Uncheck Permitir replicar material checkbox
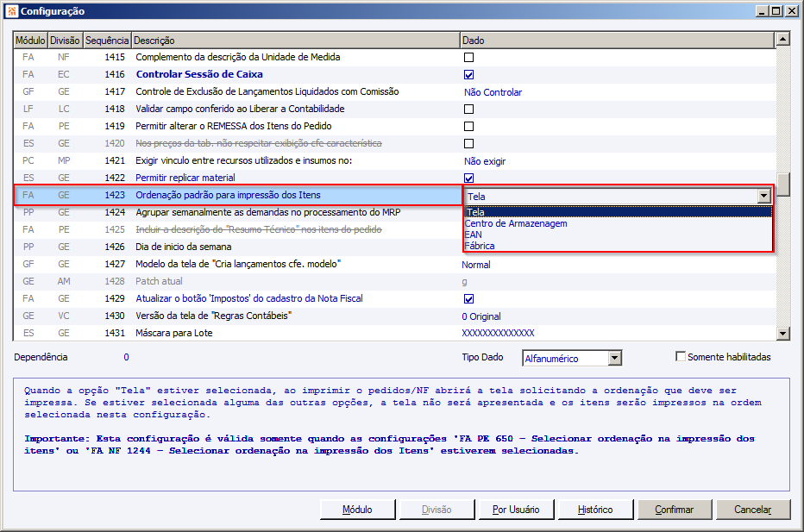The height and width of the screenshot is (532, 804). [468, 178]
